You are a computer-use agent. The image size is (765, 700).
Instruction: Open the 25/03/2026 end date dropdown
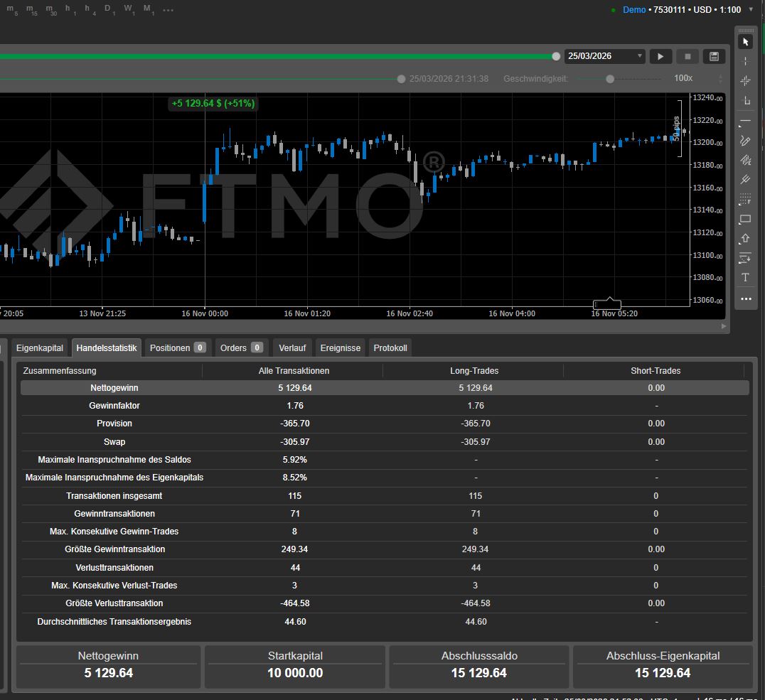pos(640,56)
